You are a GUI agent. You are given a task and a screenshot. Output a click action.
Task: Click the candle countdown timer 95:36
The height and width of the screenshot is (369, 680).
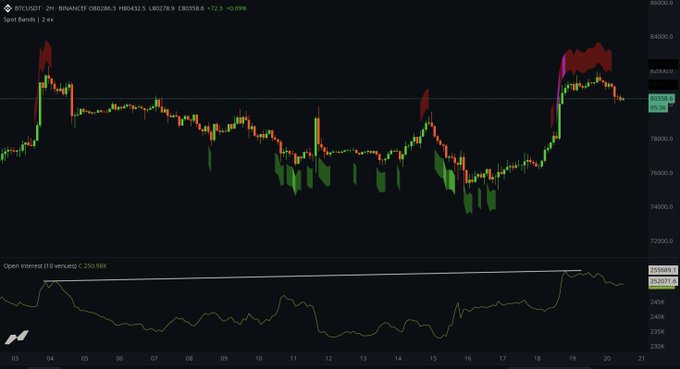tap(658, 108)
